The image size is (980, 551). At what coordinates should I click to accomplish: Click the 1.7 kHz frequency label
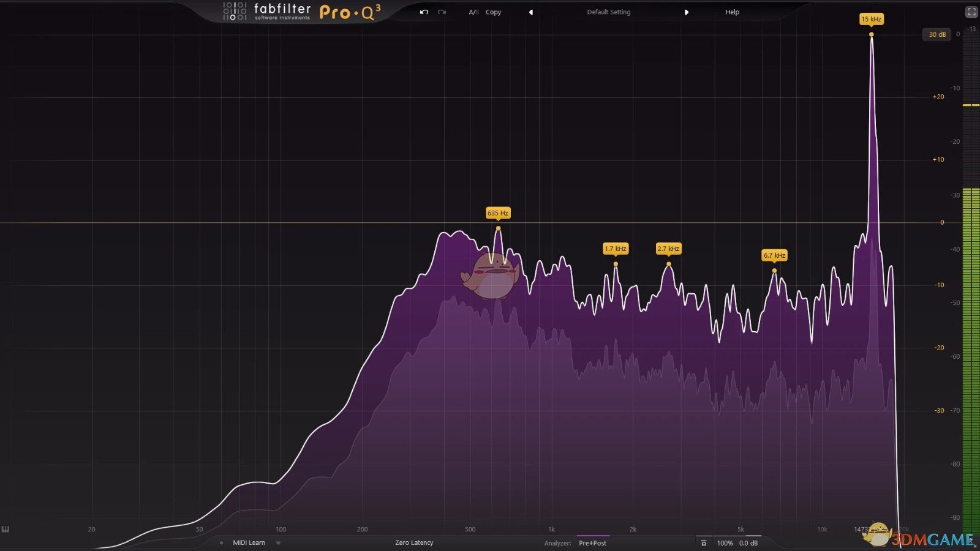[616, 249]
